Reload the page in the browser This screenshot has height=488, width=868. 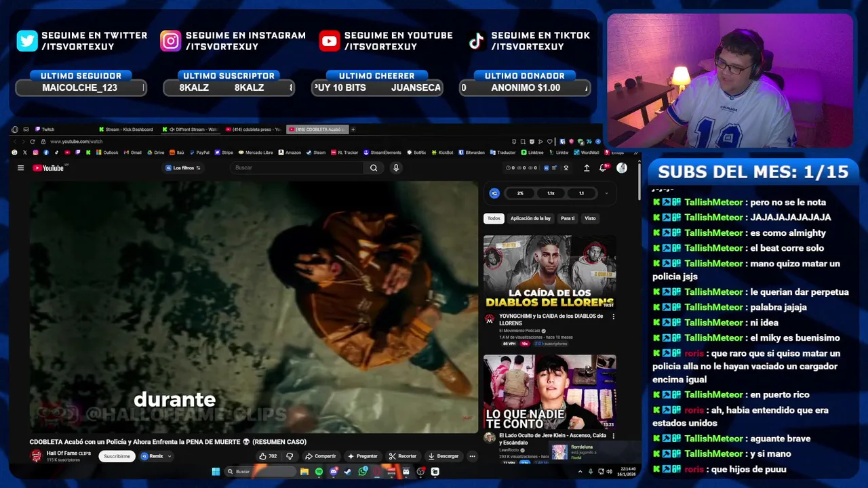[33, 142]
